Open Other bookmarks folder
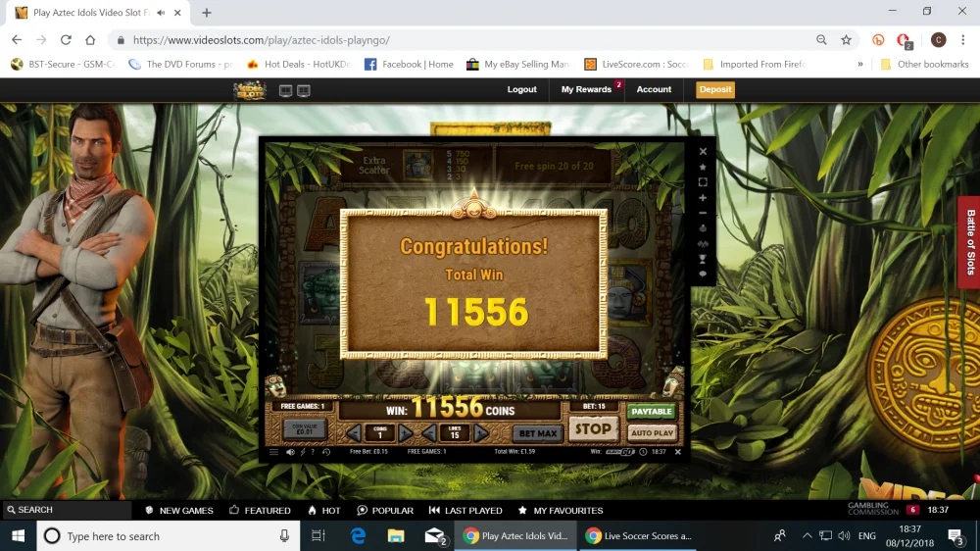The height and width of the screenshot is (551, 980). pyautogui.click(x=924, y=64)
